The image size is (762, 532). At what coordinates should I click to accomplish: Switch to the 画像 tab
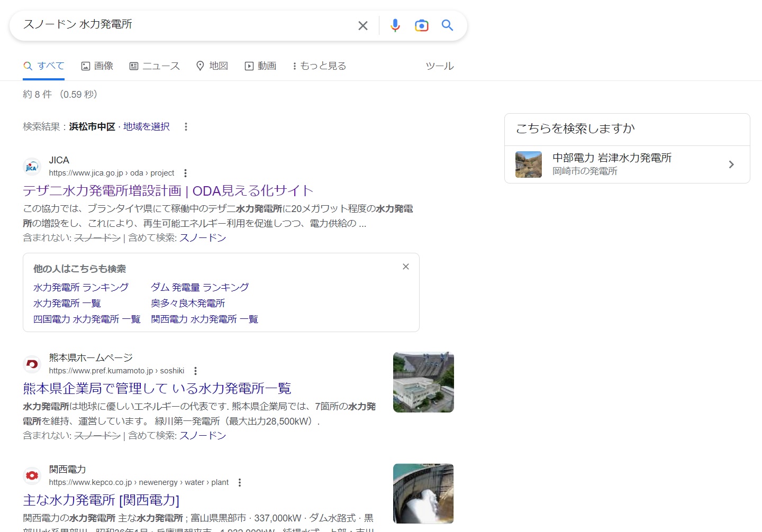[x=97, y=66]
